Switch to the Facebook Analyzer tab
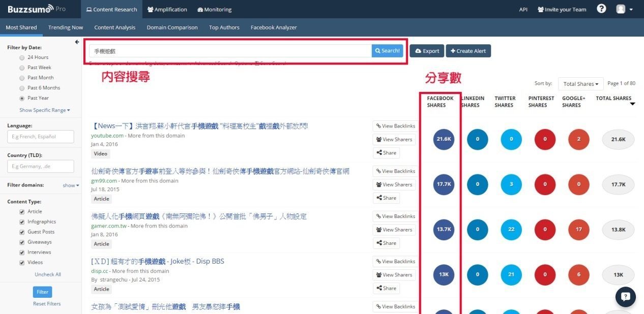 pos(273,27)
